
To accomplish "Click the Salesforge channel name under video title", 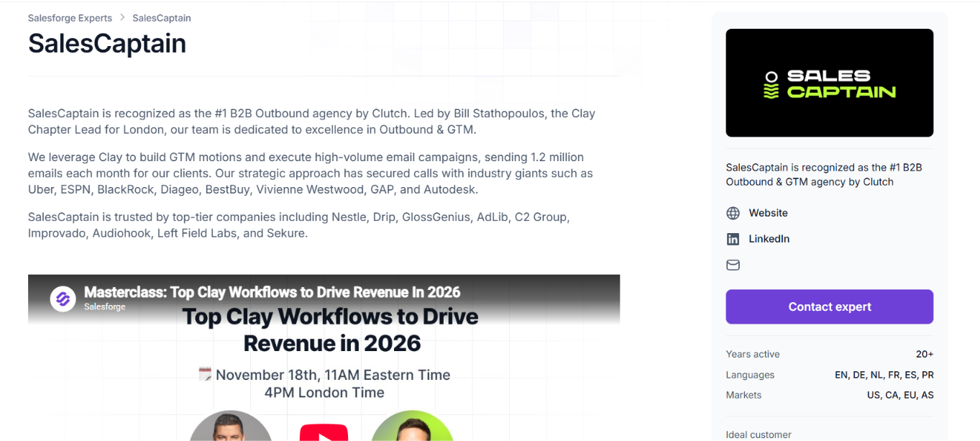I will click(105, 306).
